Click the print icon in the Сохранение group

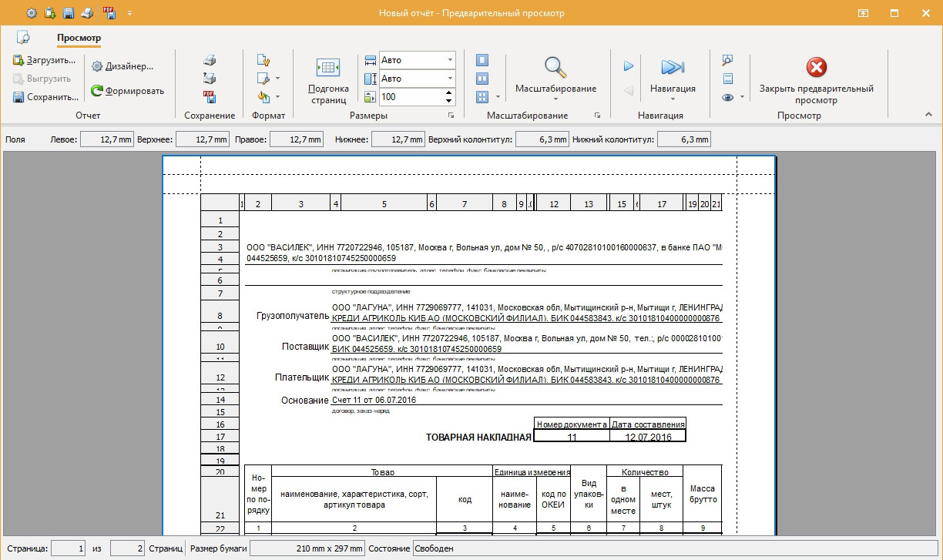click(210, 60)
